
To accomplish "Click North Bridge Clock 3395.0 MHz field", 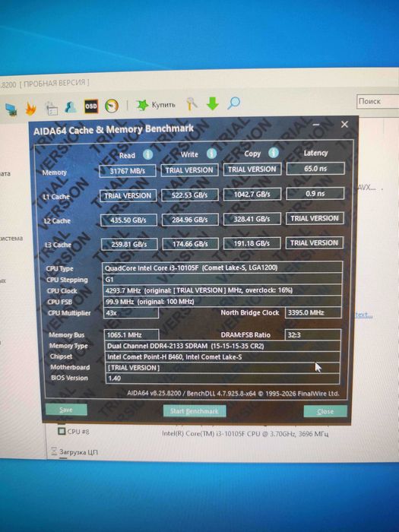I will (313, 312).
